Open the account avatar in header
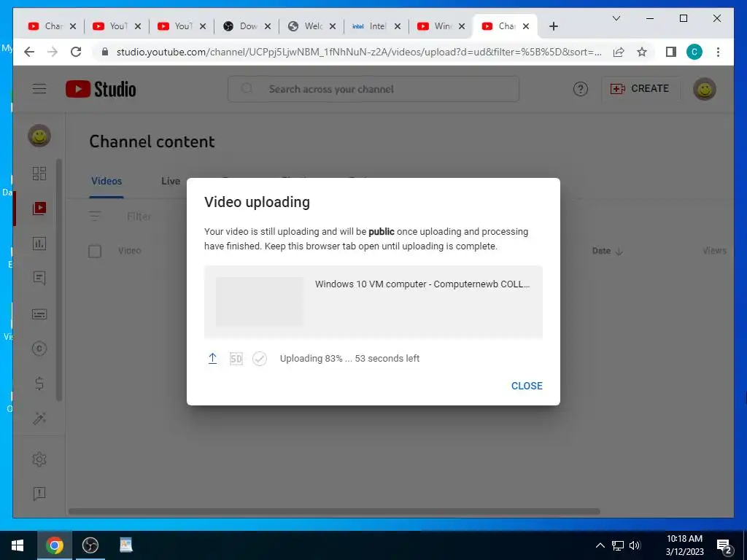Image resolution: width=747 pixels, height=560 pixels. [705, 89]
